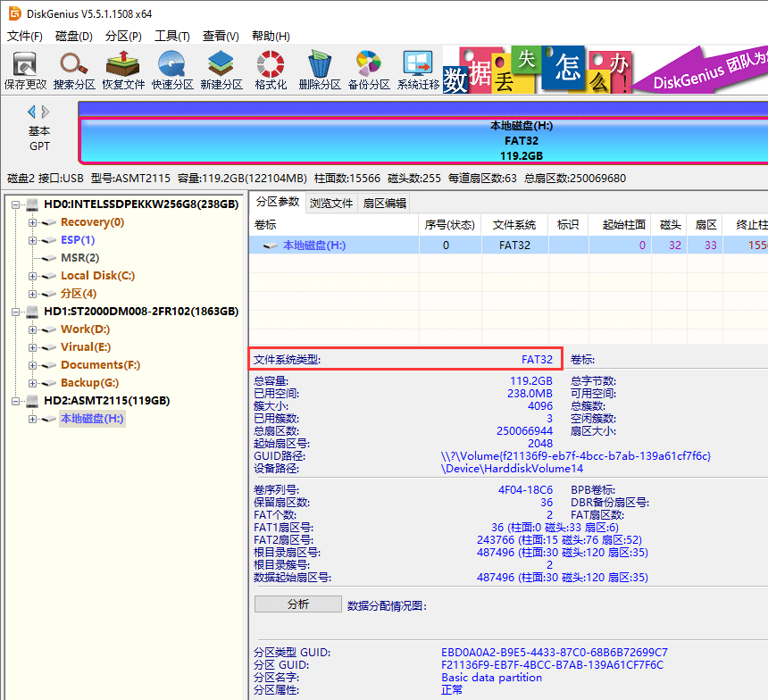Click the serial number value 4F04-18C6

(x=525, y=490)
